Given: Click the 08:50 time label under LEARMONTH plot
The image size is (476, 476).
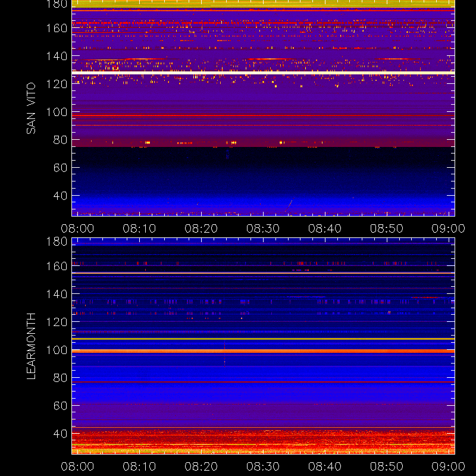Looking at the screenshot, I should click(x=387, y=466).
